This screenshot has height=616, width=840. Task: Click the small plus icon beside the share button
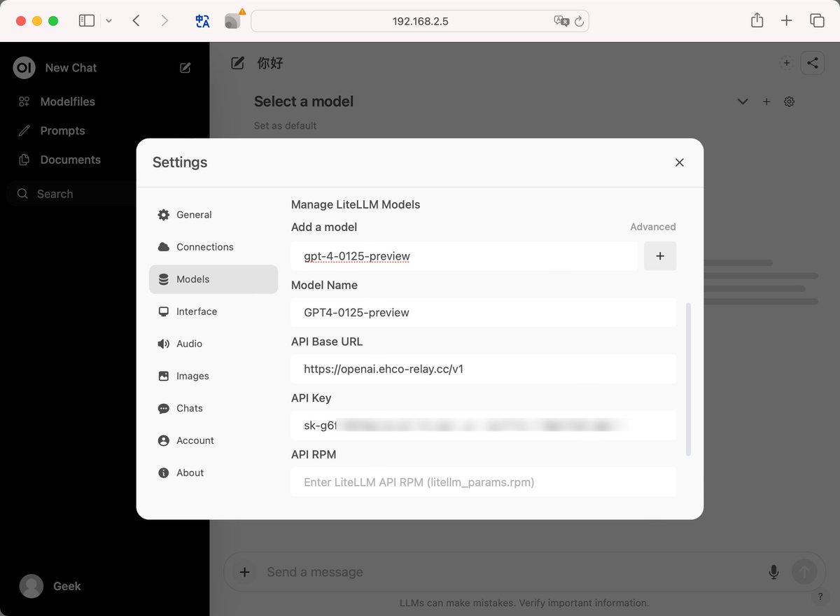tap(787, 63)
